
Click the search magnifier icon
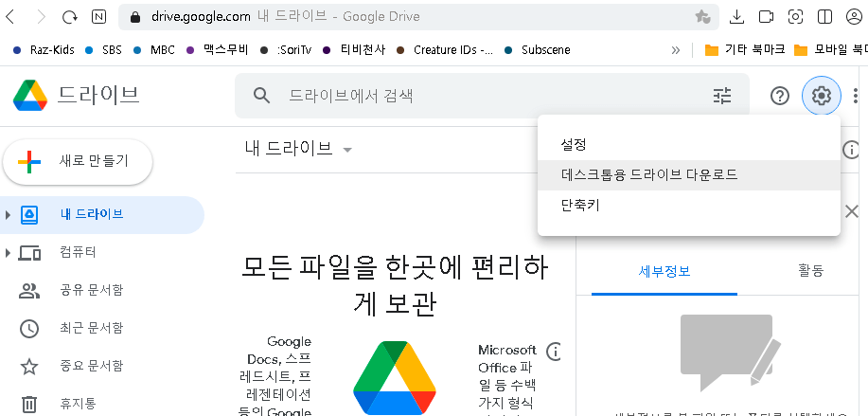(261, 96)
